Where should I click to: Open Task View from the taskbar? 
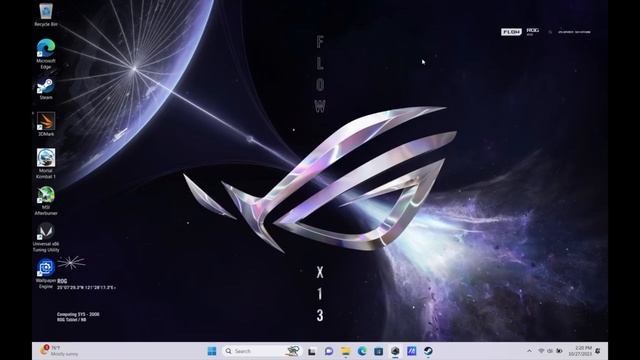point(312,351)
